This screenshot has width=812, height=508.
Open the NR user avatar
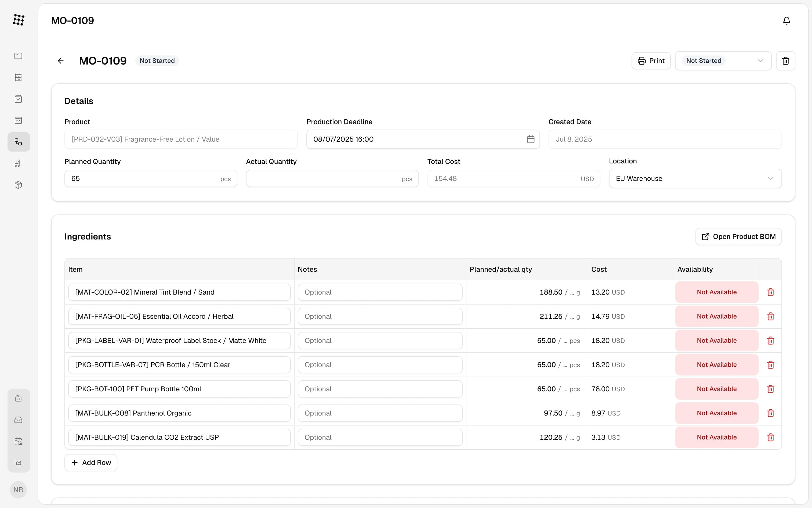[19, 489]
